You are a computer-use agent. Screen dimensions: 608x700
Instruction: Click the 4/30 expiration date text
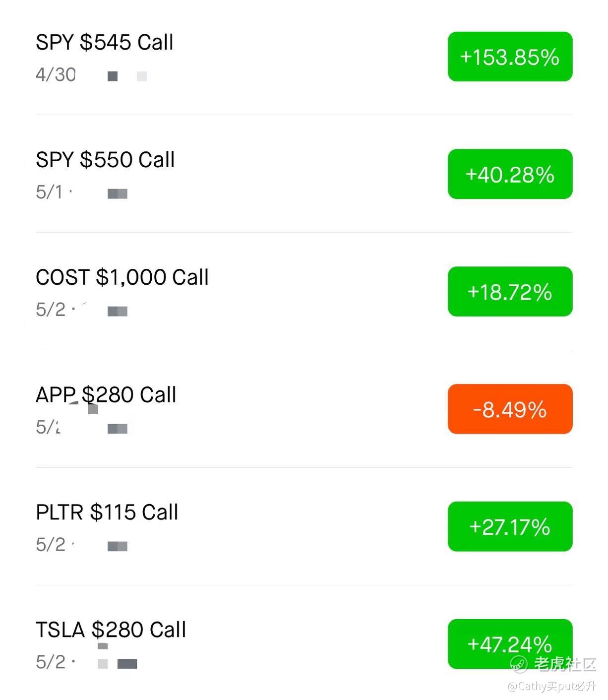click(56, 75)
